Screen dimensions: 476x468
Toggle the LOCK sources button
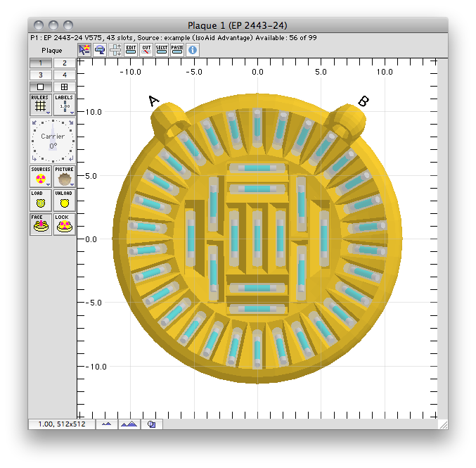[x=65, y=224]
